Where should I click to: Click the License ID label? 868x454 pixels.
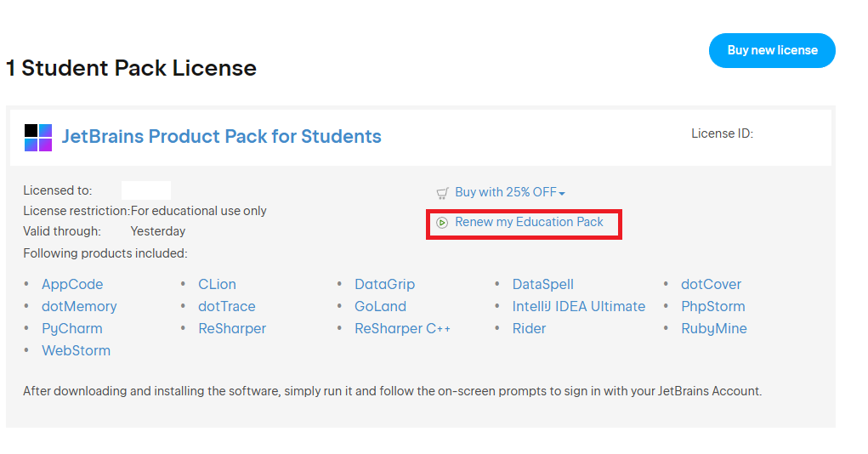[x=722, y=133]
